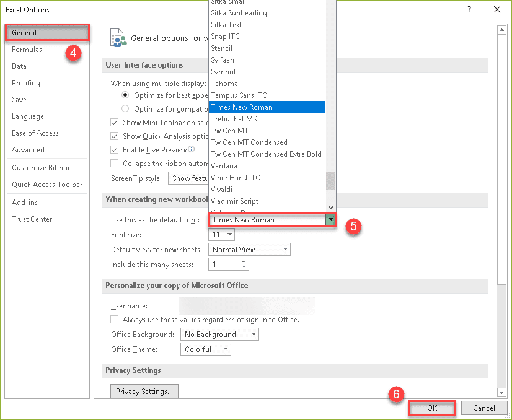This screenshot has height=420, width=512.
Task: Click the options pane scroll-up arrow
Action: (x=501, y=31)
